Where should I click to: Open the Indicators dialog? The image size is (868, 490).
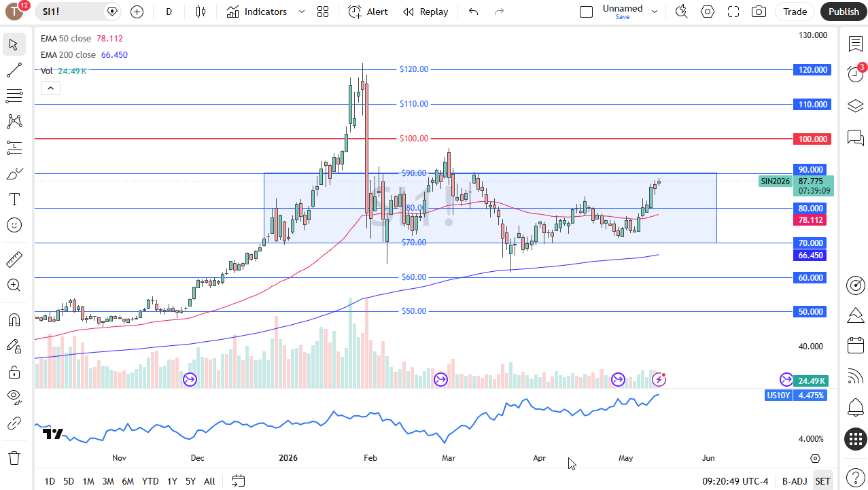[257, 12]
